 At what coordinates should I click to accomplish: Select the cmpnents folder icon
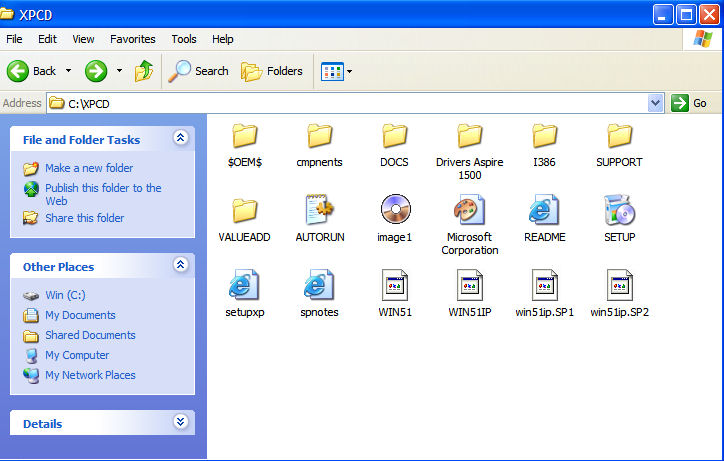[x=320, y=135]
